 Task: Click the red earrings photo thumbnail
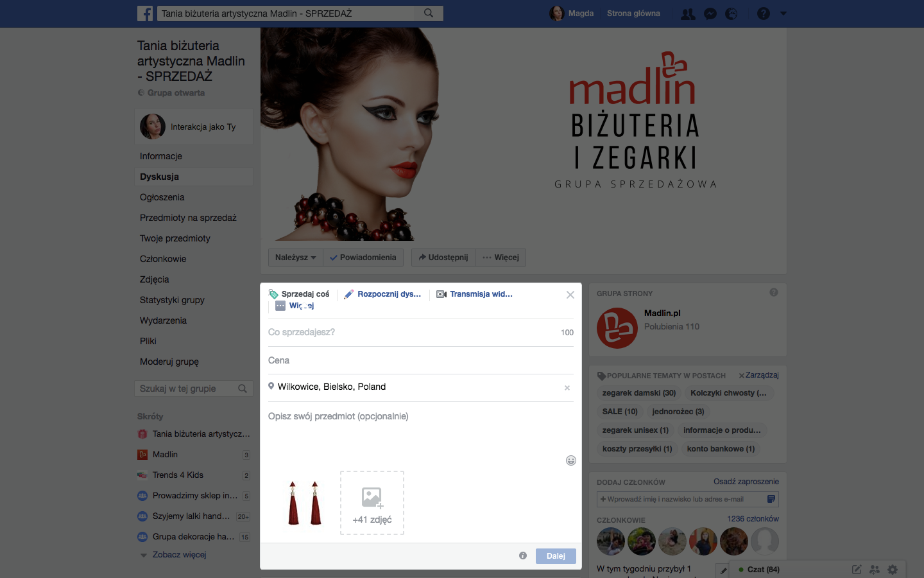click(x=305, y=503)
